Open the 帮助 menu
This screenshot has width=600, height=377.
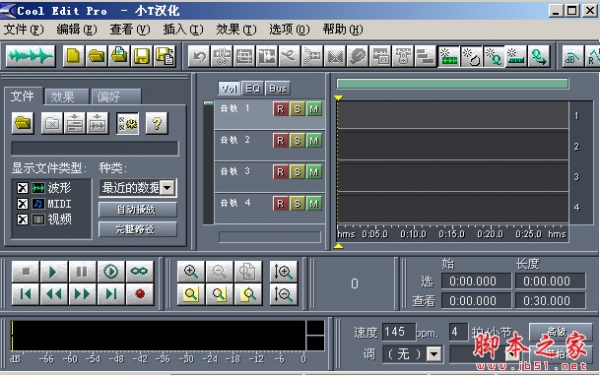click(x=342, y=29)
